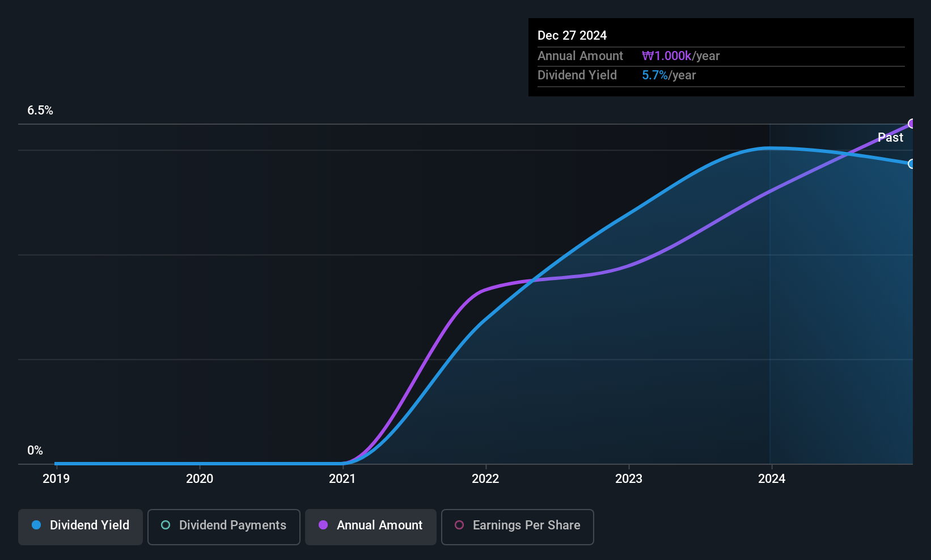
Task: Select the 2021 tick on the time axis
Action: pyautogui.click(x=342, y=478)
